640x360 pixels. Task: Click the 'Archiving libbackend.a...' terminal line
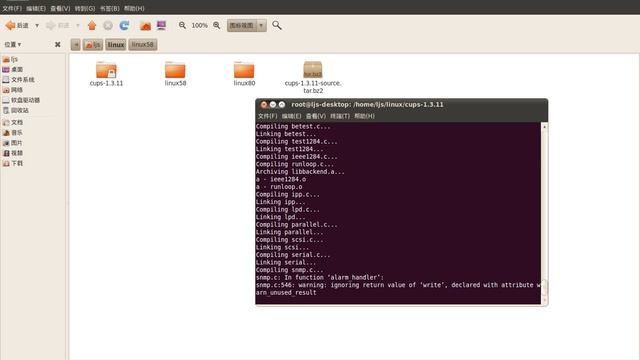click(300, 172)
